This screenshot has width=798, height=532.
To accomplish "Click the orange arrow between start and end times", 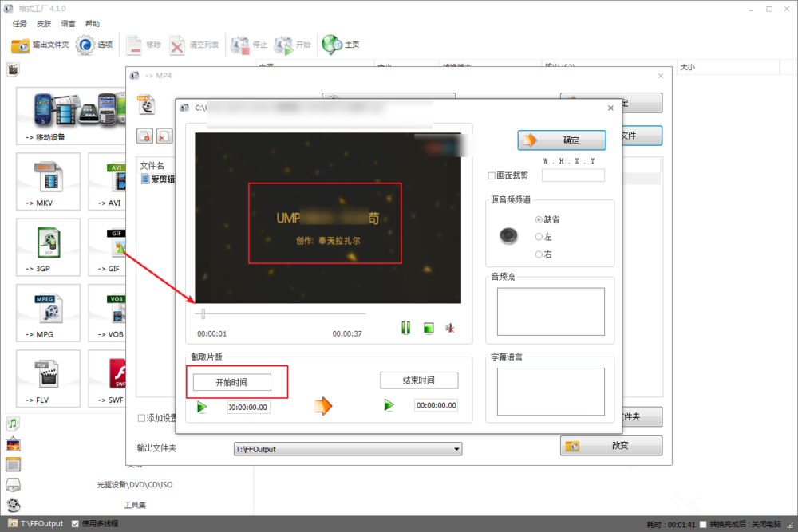I will [x=322, y=406].
